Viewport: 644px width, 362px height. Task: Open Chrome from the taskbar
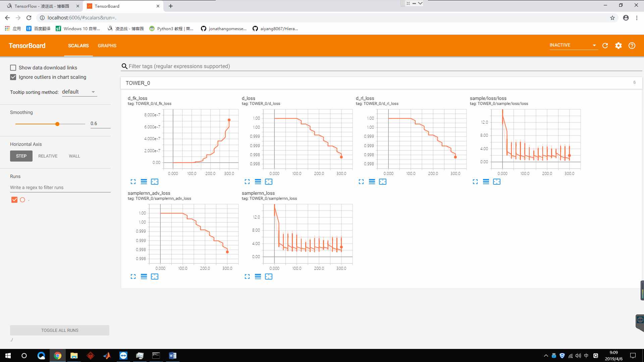tap(58, 356)
